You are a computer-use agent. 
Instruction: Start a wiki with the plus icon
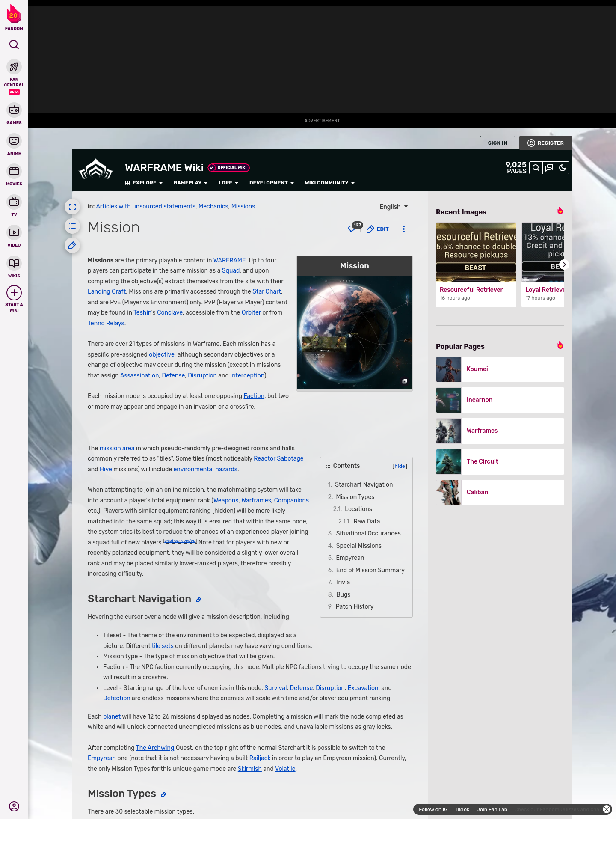click(14, 293)
